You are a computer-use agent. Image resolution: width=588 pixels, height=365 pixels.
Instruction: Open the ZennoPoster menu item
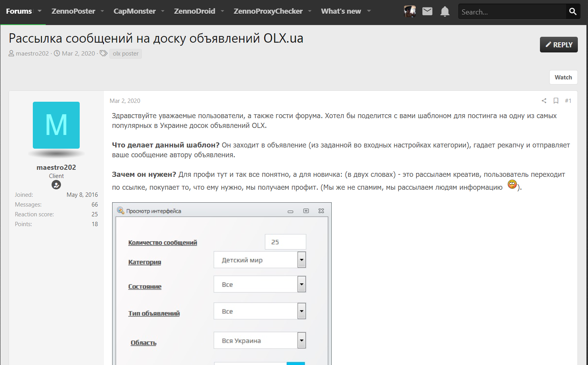coord(73,11)
